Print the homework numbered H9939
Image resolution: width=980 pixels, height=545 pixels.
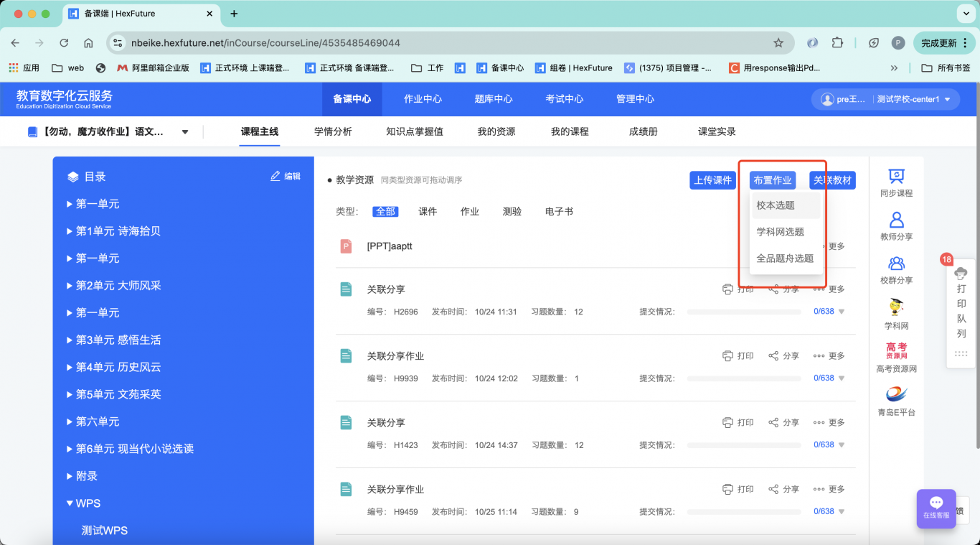(738, 356)
